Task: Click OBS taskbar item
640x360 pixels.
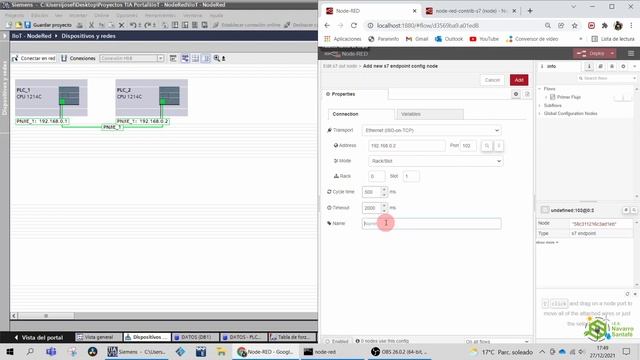Action: coord(399,351)
